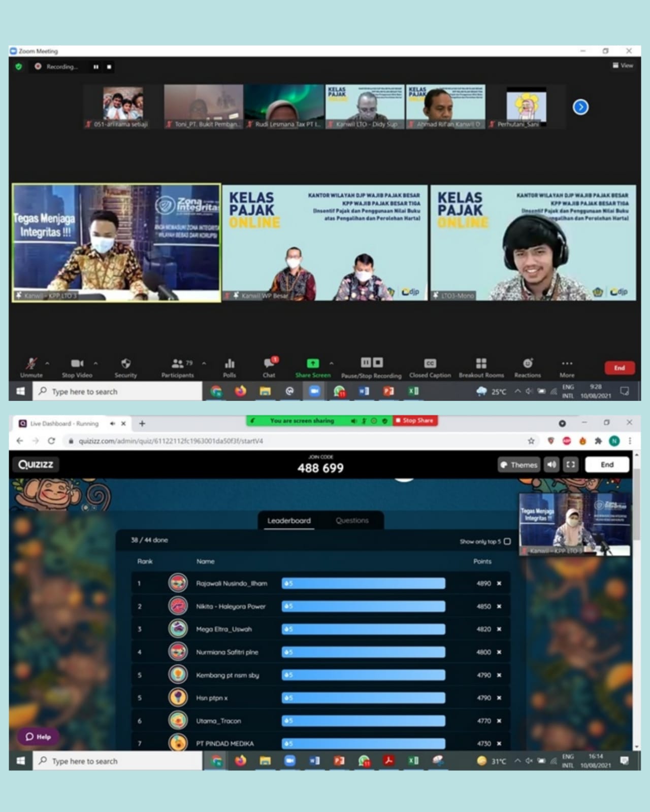Open the Themes button in Quizizz
Viewport: 650px width, 812px height.
pyautogui.click(x=518, y=464)
